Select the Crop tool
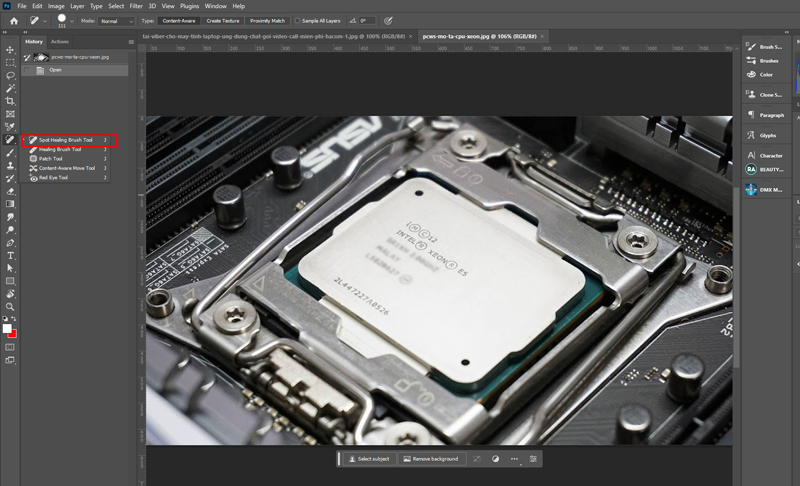 click(x=10, y=101)
